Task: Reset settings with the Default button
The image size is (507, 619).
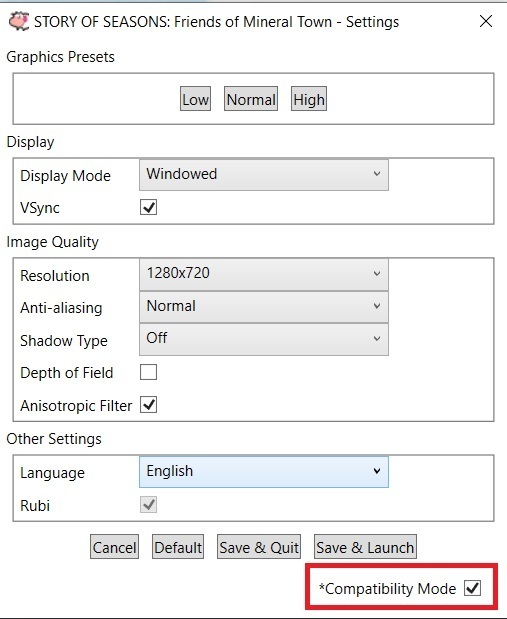Action: click(x=178, y=547)
